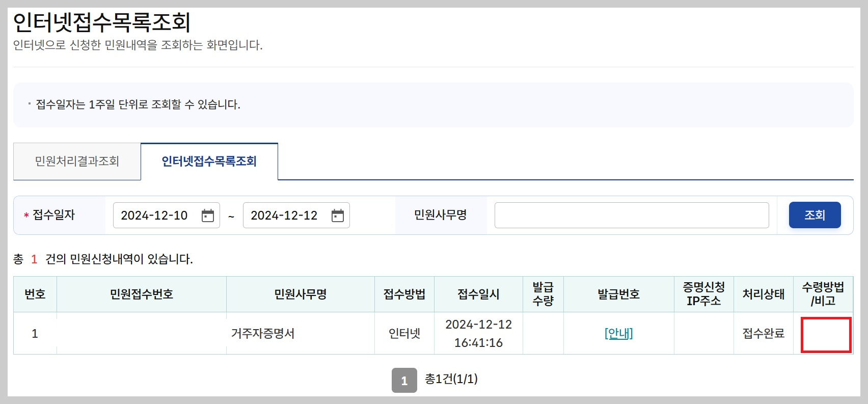Click the 발급번호 column header

coord(618,294)
